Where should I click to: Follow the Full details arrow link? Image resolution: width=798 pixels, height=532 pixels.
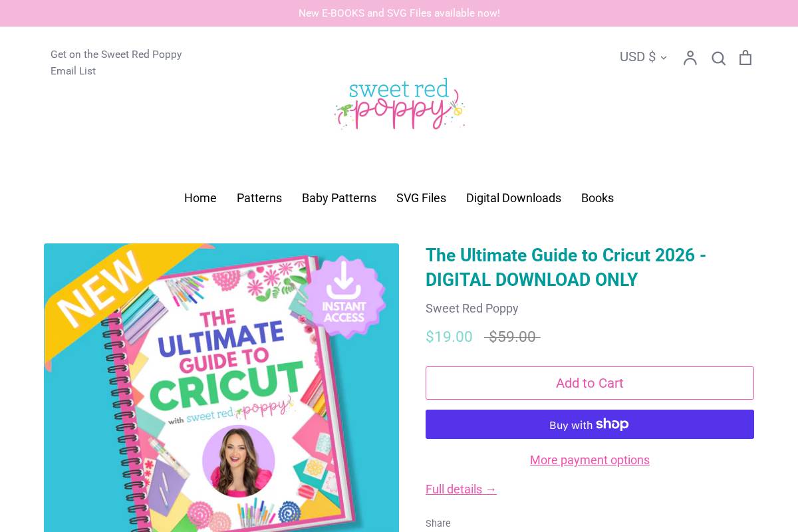coord(461,489)
